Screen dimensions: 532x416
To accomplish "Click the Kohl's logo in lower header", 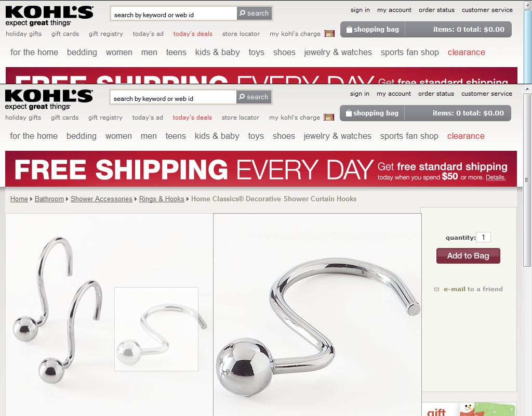I will 48,99.
